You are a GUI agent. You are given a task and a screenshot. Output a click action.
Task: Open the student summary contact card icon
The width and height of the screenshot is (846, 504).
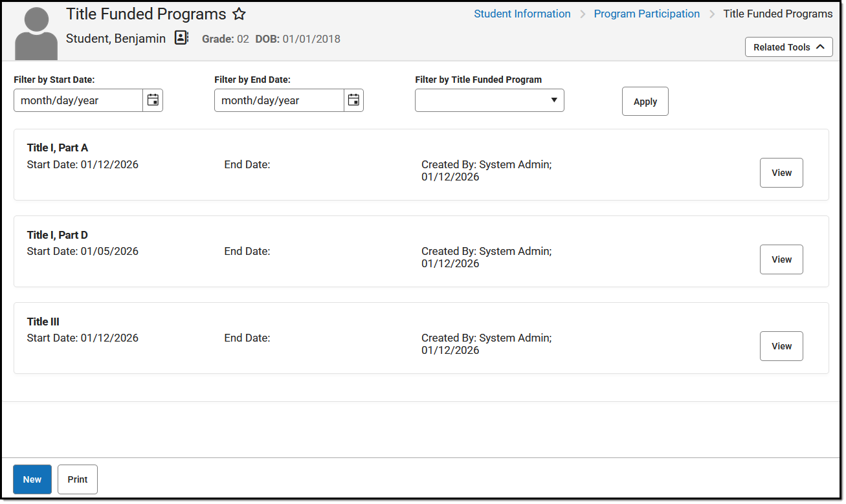tap(181, 38)
